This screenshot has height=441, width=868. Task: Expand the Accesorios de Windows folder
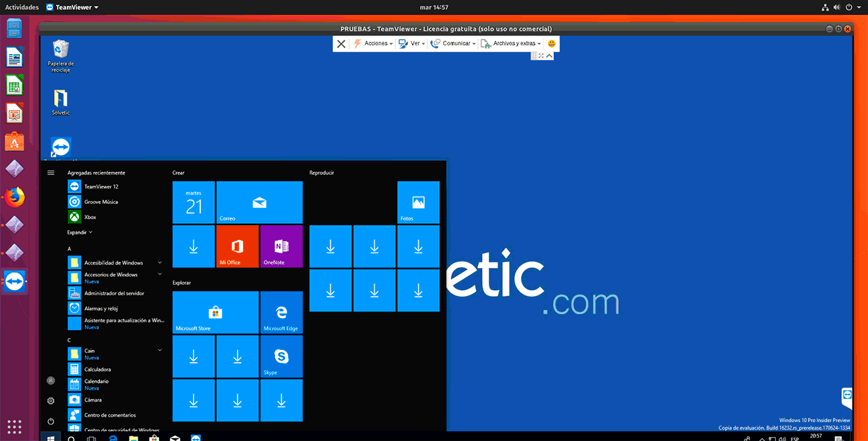coord(116,277)
